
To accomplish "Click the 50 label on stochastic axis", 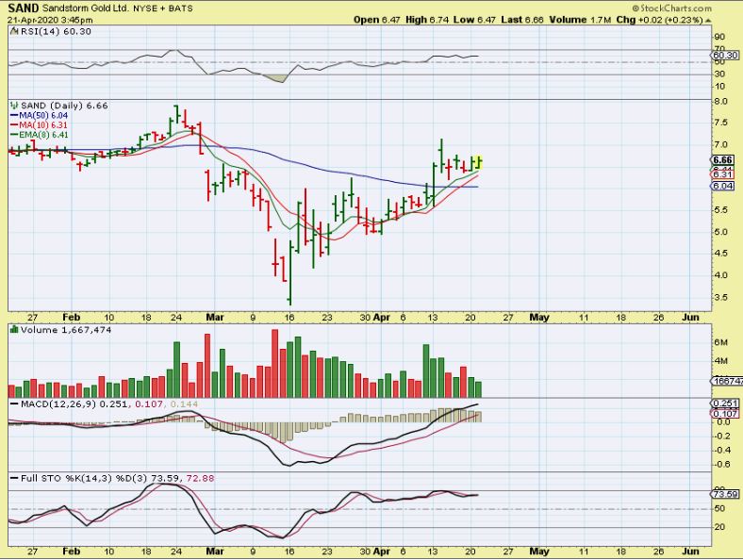I will coord(719,509).
